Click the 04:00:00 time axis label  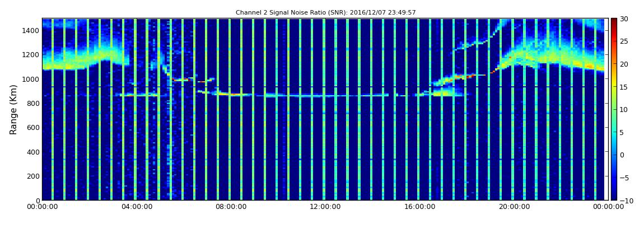pyautogui.click(x=137, y=207)
